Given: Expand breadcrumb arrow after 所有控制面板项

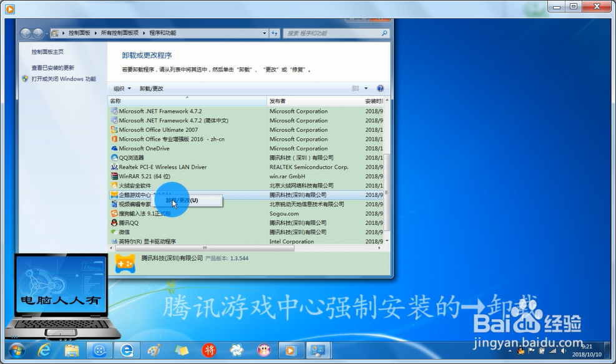Looking at the screenshot, I should [144, 33].
